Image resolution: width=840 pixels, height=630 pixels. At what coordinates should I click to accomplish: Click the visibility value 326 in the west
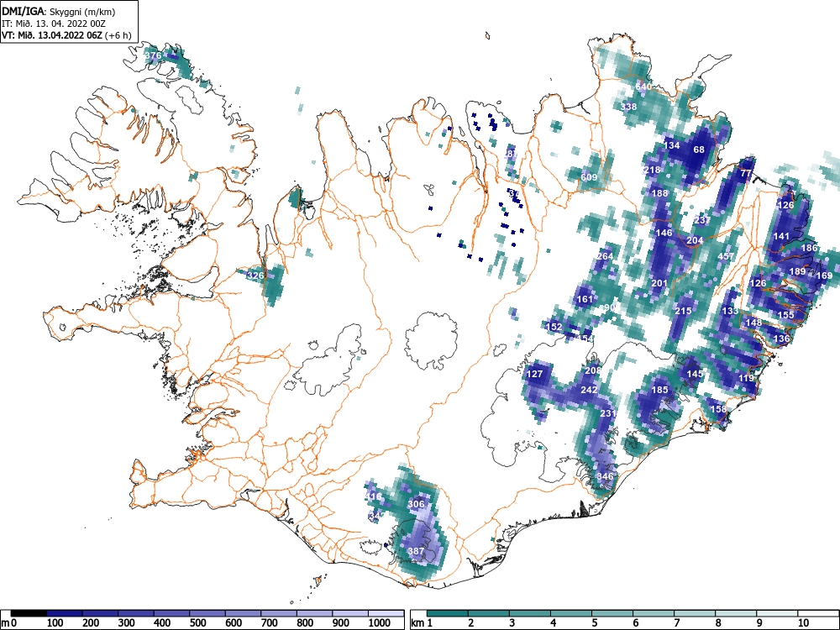pyautogui.click(x=256, y=276)
